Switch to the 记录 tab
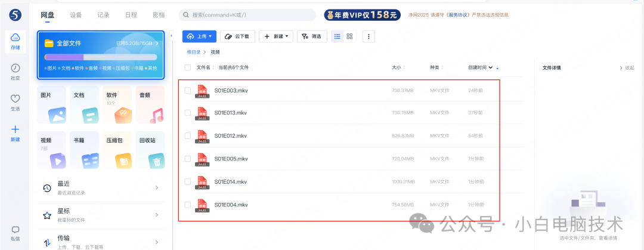644x250 pixels. [x=104, y=15]
